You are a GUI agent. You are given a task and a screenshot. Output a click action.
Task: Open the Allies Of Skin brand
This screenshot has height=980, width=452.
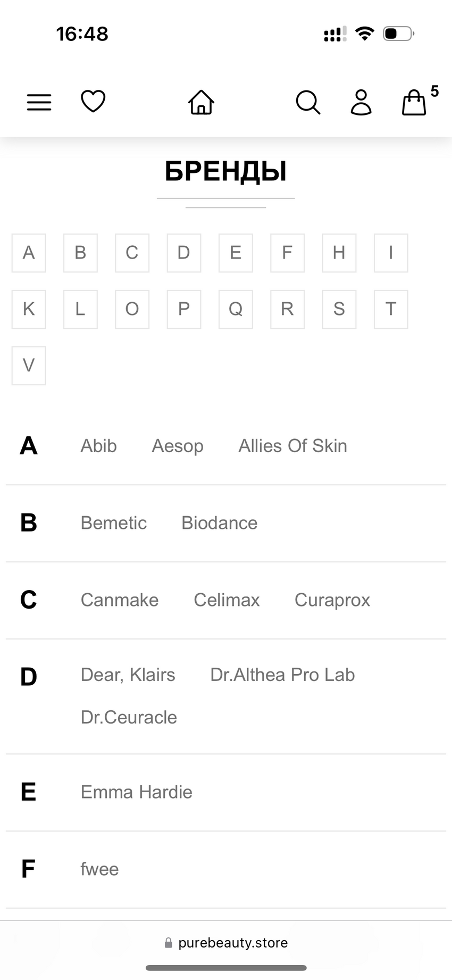tap(292, 446)
